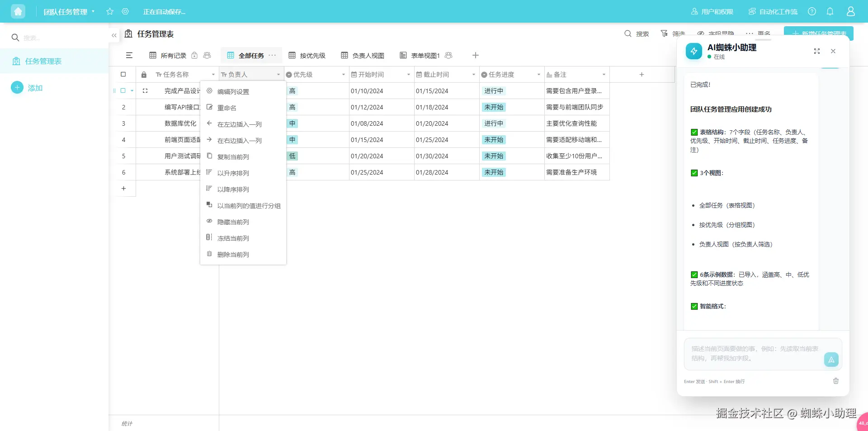868x431 pixels.
Task: Open the 截止时间 column dropdown arrow
Action: coord(474,75)
